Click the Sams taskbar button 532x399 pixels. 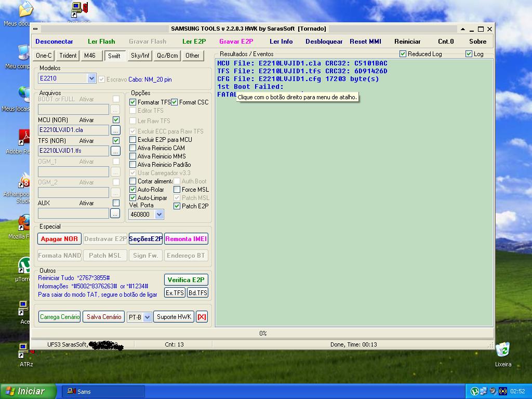(103, 392)
